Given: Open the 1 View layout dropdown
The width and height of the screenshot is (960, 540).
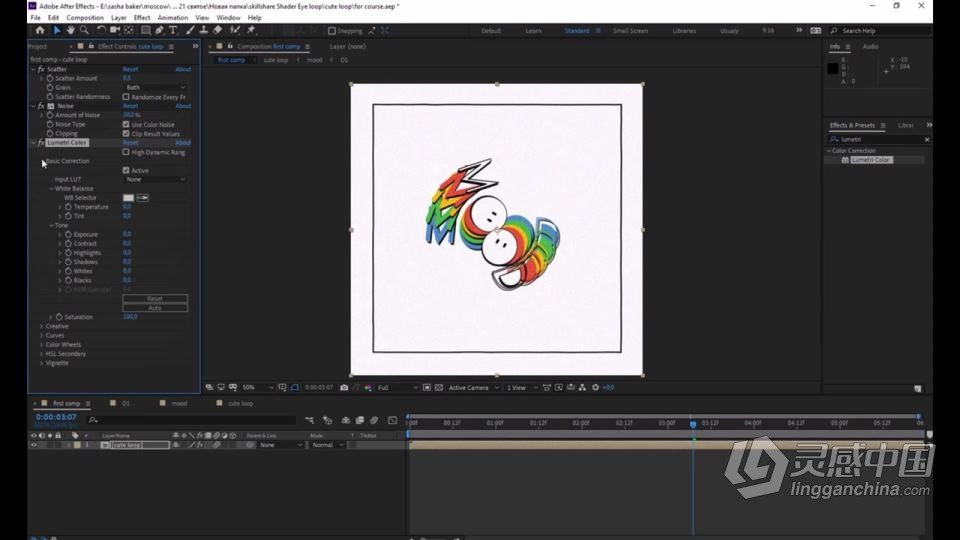Looking at the screenshot, I should click(x=522, y=388).
